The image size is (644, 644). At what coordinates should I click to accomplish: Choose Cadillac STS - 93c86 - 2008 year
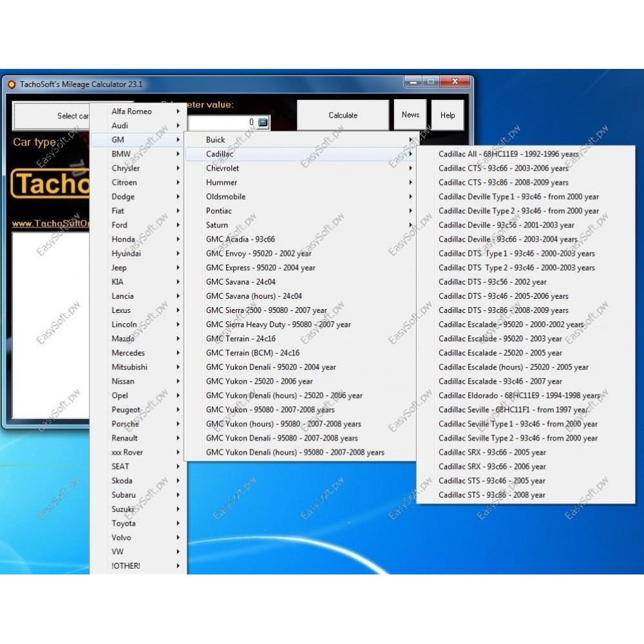pyautogui.click(x=526, y=495)
